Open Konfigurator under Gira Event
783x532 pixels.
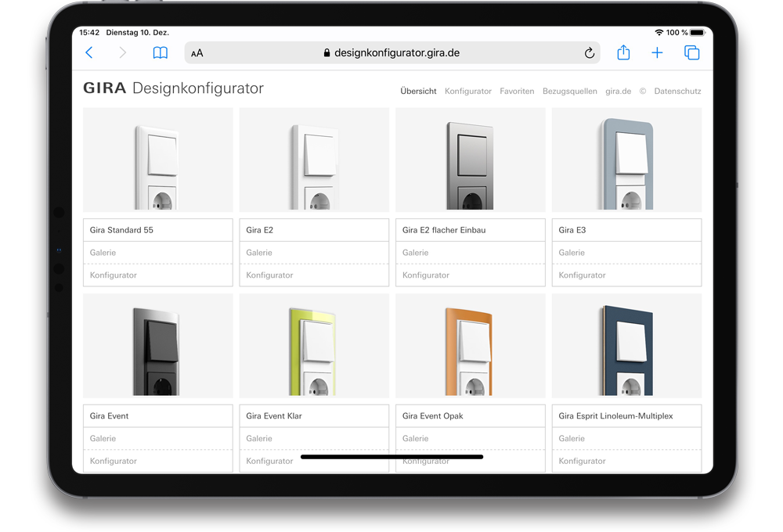[x=158, y=461]
